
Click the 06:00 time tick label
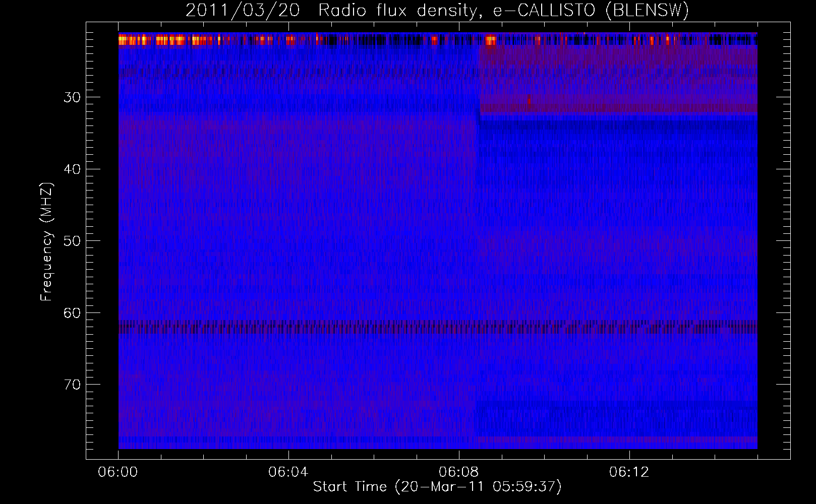pyautogui.click(x=118, y=472)
